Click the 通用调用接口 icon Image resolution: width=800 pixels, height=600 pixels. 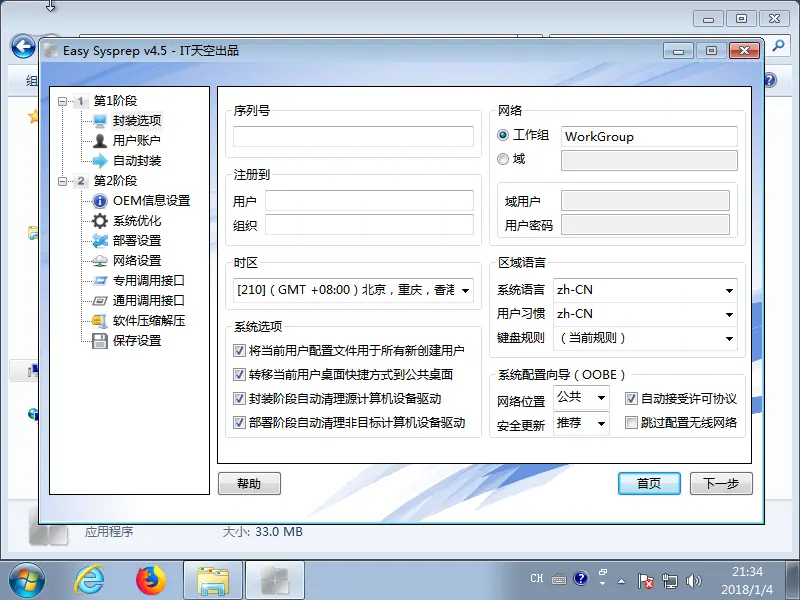tap(100, 301)
